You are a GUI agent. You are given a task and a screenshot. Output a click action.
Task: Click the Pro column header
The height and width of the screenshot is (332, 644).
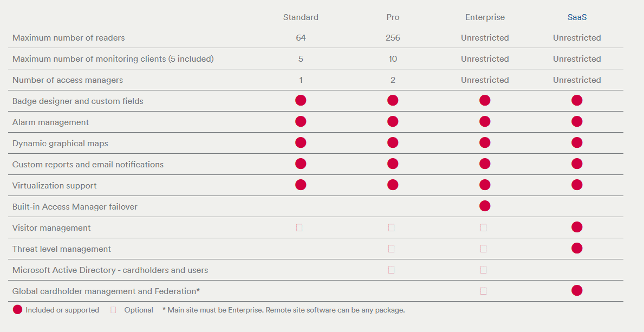(x=393, y=17)
